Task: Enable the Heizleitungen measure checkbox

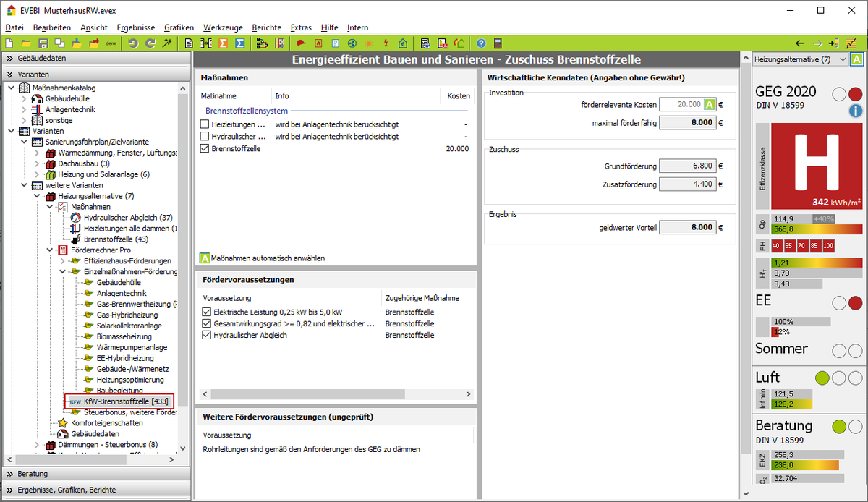Action: click(x=205, y=124)
